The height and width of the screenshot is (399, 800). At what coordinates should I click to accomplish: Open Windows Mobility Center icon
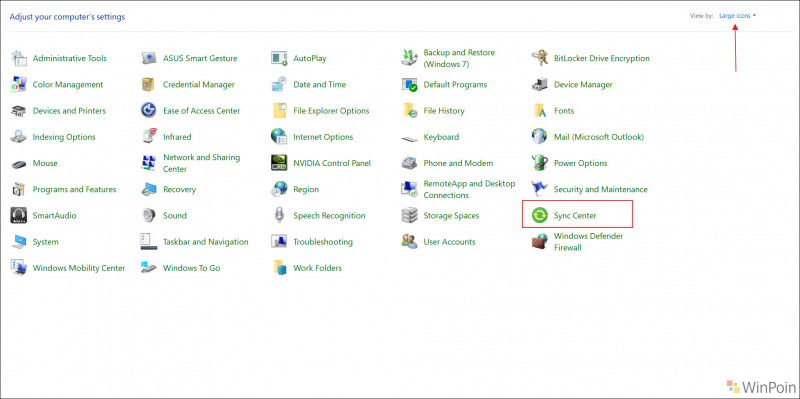pyautogui.click(x=19, y=268)
